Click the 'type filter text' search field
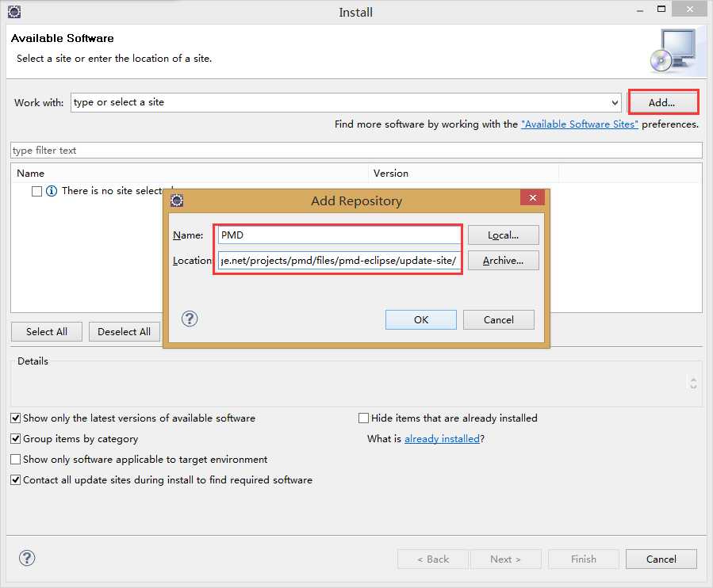 [x=356, y=151]
